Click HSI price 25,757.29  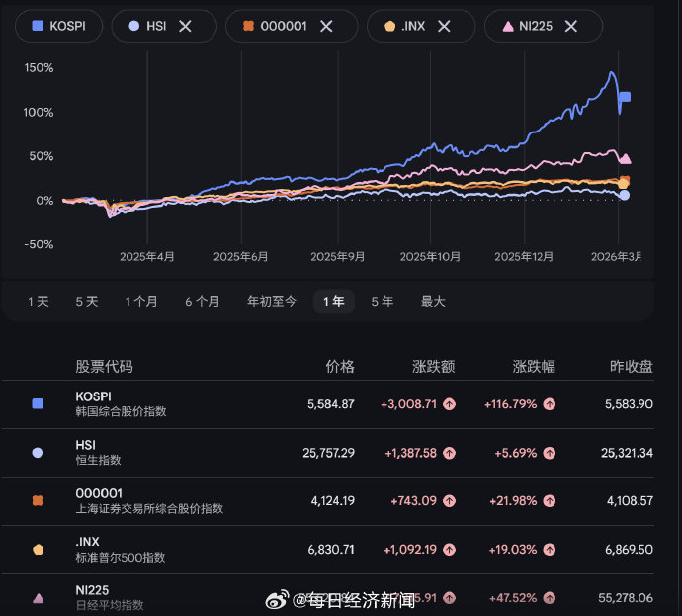pyautogui.click(x=329, y=453)
